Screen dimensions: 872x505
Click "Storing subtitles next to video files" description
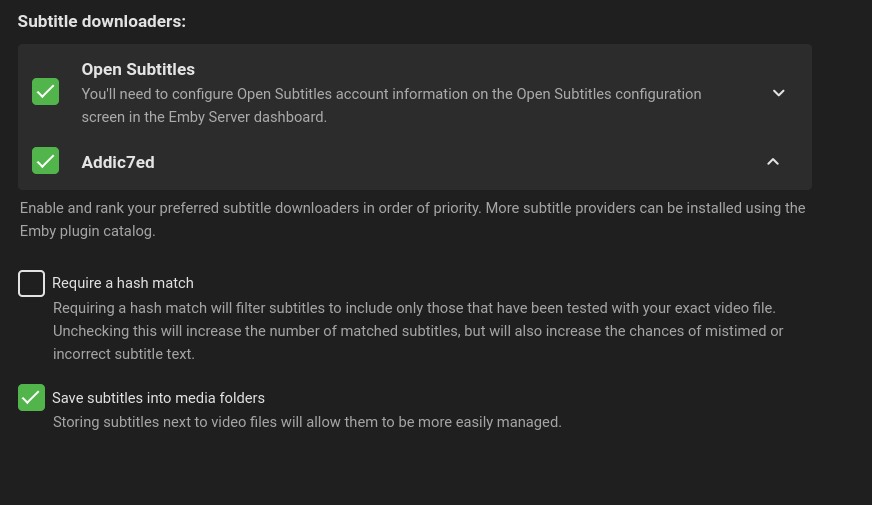(x=307, y=422)
